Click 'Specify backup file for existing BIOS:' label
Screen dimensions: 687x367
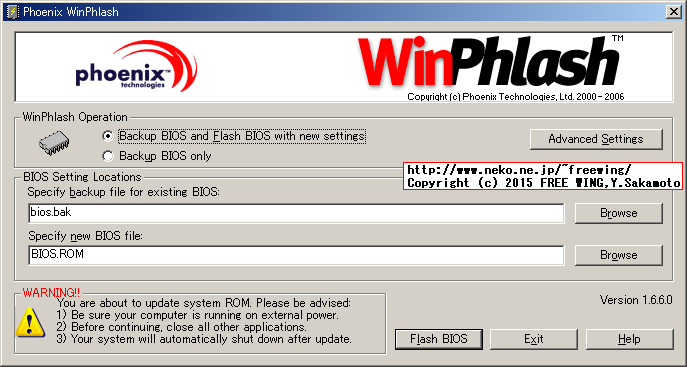[x=124, y=192]
